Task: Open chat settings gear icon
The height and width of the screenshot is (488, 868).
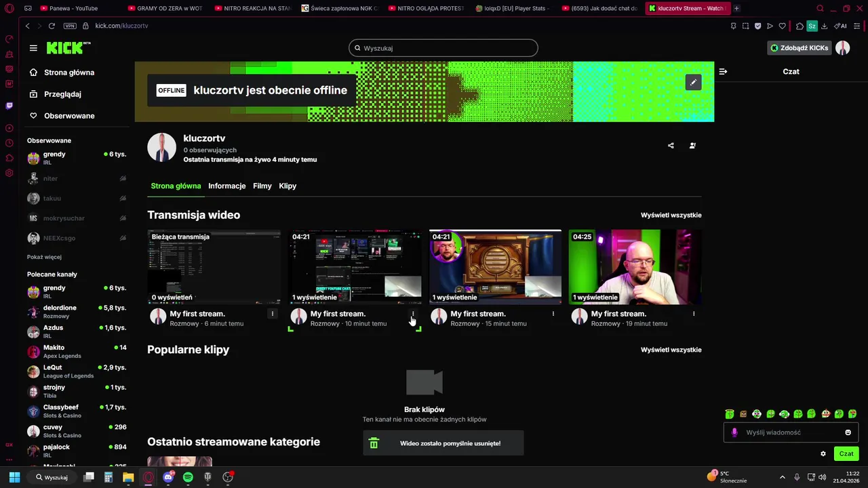Action: click(x=823, y=454)
